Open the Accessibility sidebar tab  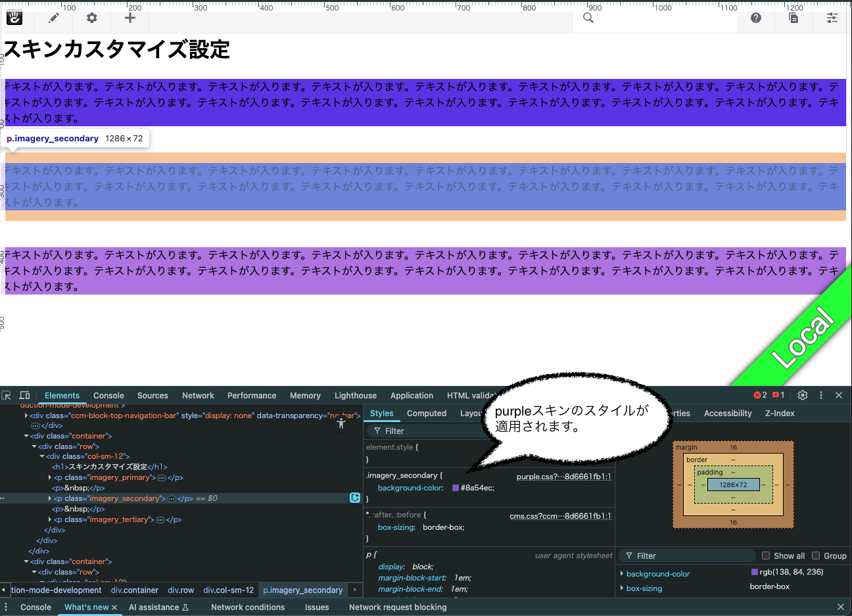click(x=728, y=413)
